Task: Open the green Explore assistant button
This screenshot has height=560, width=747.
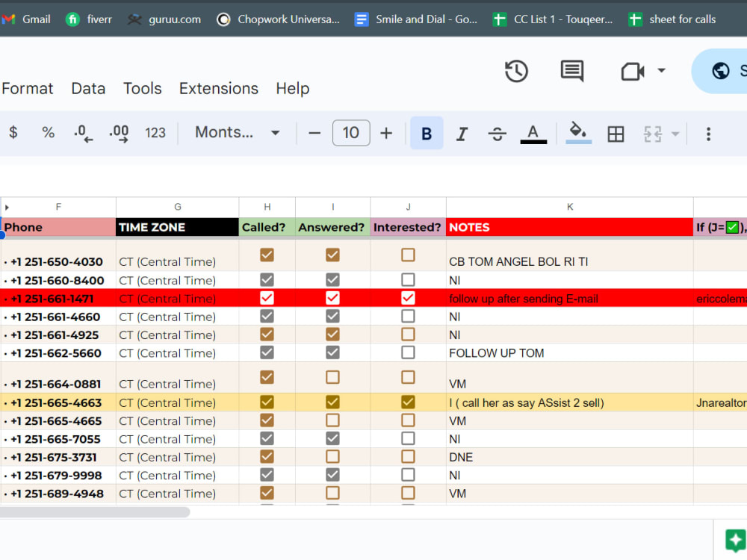Action: pos(736,541)
